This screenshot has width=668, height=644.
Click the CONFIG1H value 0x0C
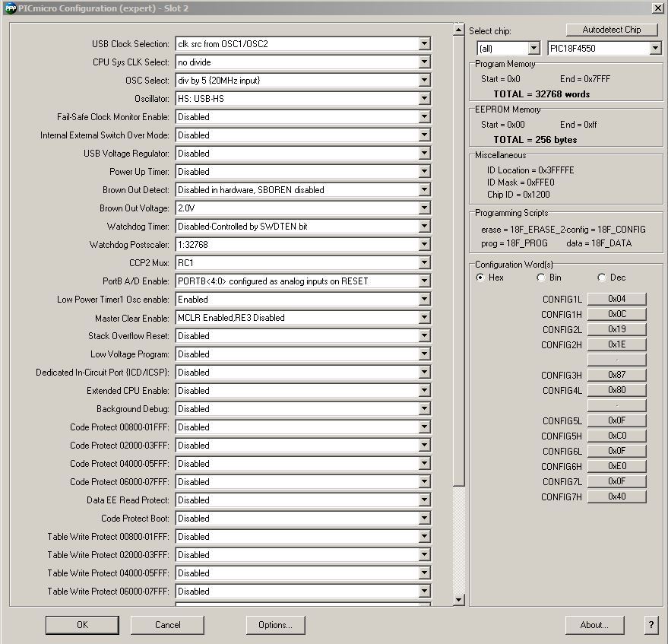click(616, 314)
